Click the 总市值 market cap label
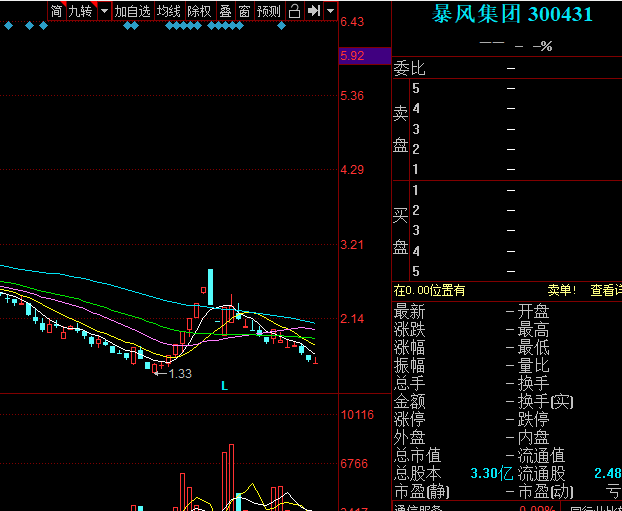 click(x=417, y=455)
